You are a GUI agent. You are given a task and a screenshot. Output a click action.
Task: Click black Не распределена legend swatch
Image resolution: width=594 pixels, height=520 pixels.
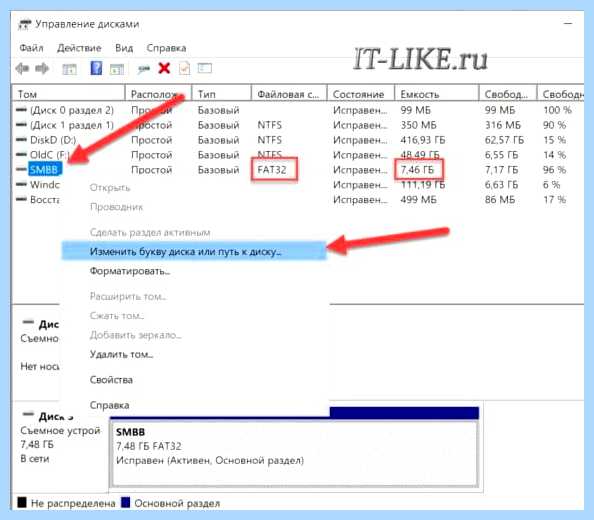pyautogui.click(x=22, y=503)
